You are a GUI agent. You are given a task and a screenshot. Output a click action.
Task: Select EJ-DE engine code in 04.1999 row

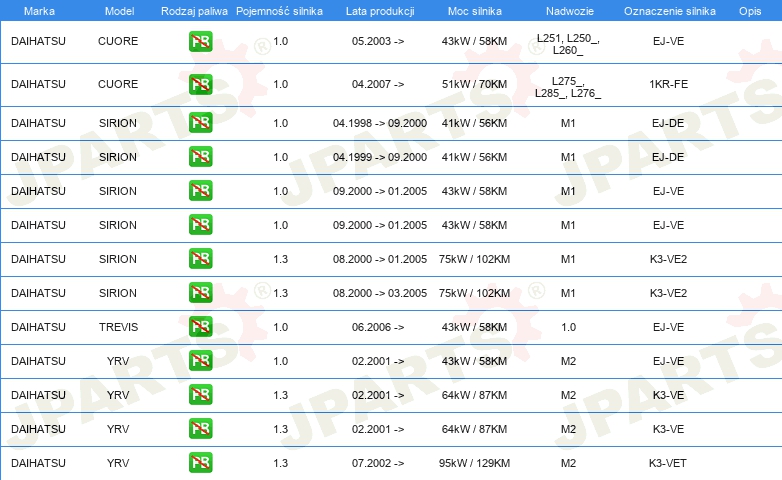(x=668, y=157)
